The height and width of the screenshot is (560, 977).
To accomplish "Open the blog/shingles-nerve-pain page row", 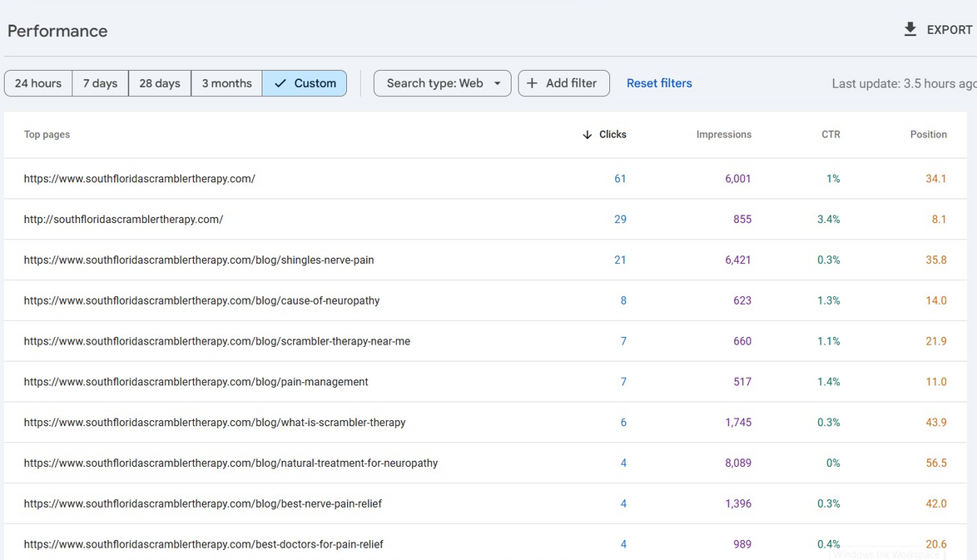I will pos(485,260).
